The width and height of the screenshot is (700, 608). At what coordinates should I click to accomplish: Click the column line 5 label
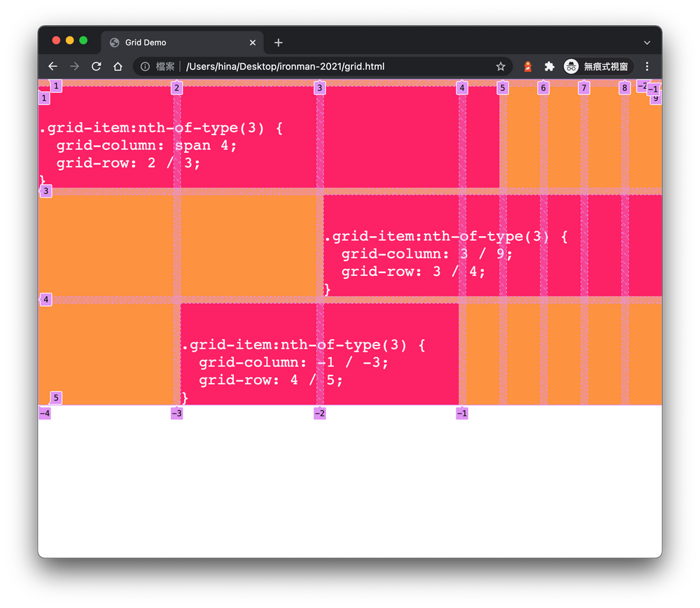tap(503, 88)
